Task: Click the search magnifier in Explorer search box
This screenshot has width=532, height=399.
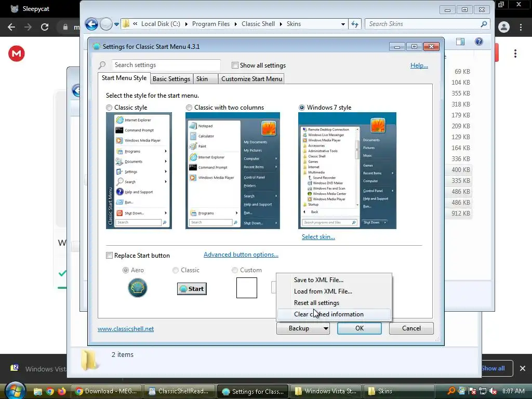Action: (484, 24)
